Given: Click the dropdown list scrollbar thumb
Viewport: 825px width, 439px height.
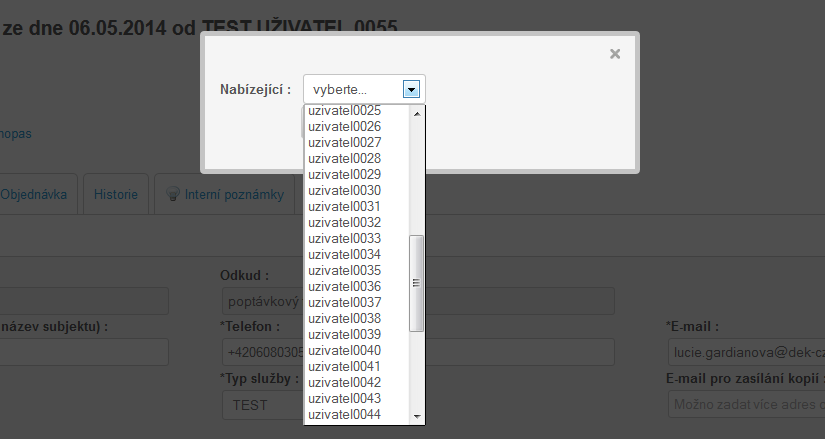Looking at the screenshot, I should (416, 283).
